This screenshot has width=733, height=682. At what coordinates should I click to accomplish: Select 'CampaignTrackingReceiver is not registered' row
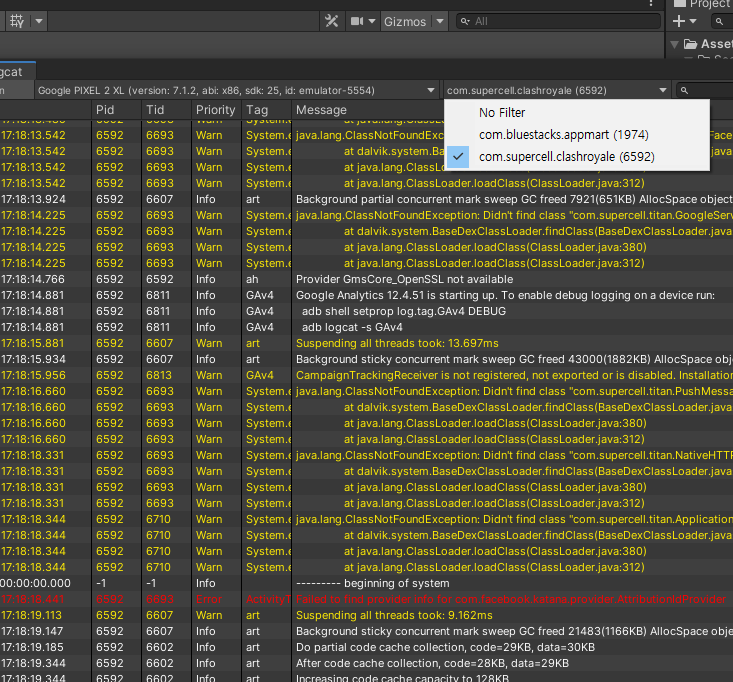point(366,375)
